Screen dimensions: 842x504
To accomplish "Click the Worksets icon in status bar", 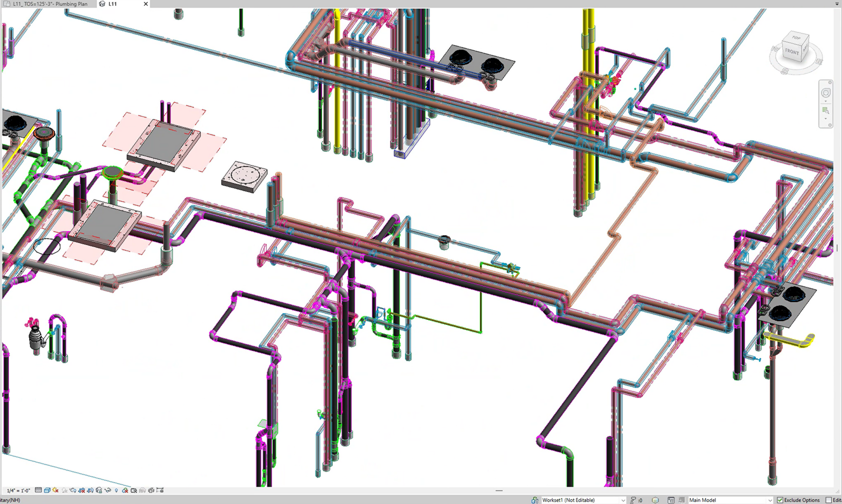I will point(535,500).
